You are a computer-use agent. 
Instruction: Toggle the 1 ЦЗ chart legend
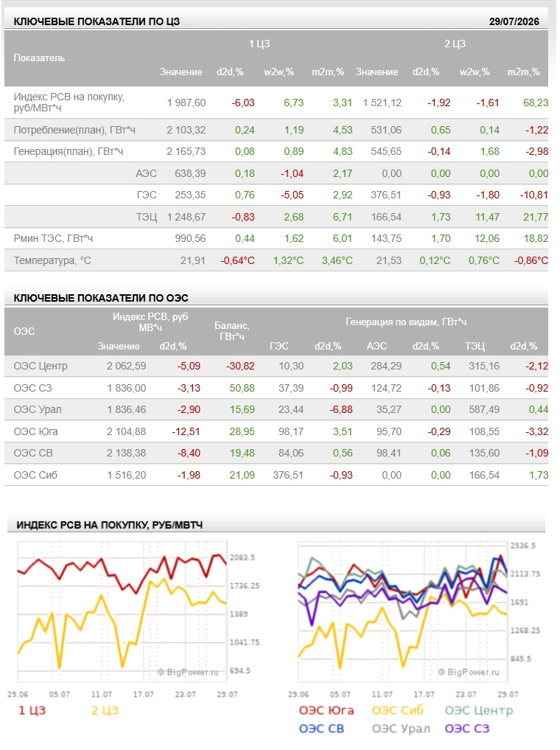coord(32,710)
